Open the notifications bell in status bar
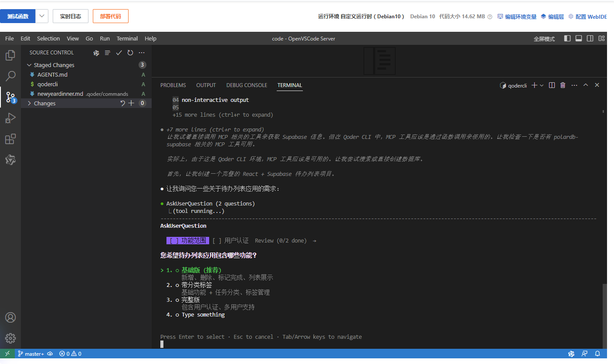Image resolution: width=614 pixels, height=364 pixels. click(597, 354)
